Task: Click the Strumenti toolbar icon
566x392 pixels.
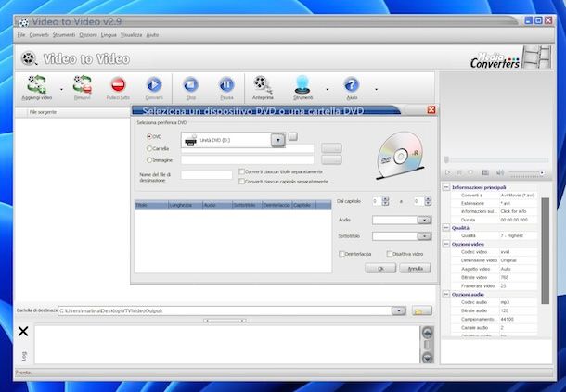Action: 302,84
